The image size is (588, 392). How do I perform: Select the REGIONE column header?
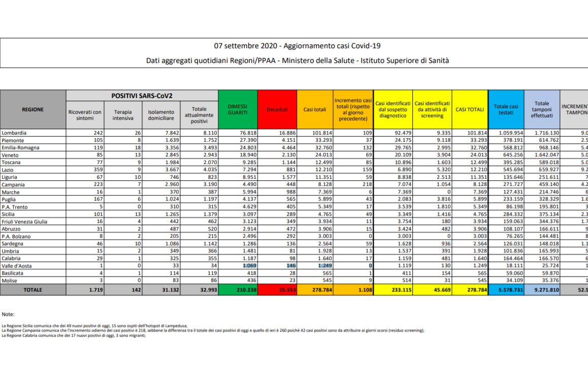(x=33, y=109)
